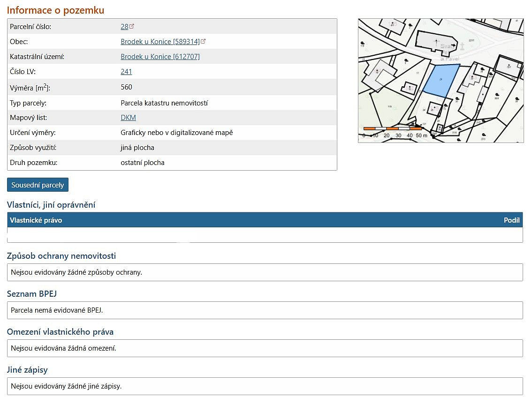Click the 'Informace o pozemku' heading

tap(56, 10)
